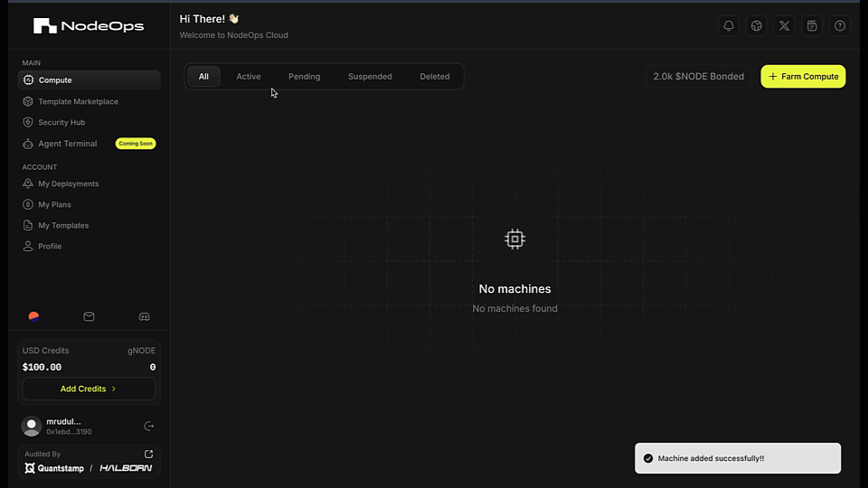
Task: Click 'Welcome to NodeOps Cloud' text
Action: 233,35
